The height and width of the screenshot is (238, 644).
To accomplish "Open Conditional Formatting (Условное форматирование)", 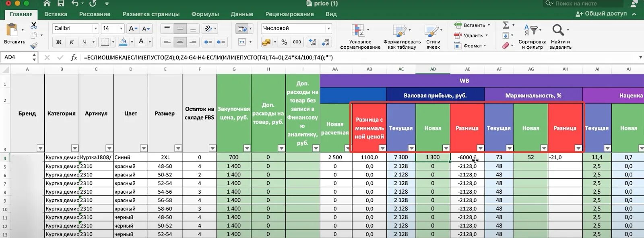I will pos(360,36).
